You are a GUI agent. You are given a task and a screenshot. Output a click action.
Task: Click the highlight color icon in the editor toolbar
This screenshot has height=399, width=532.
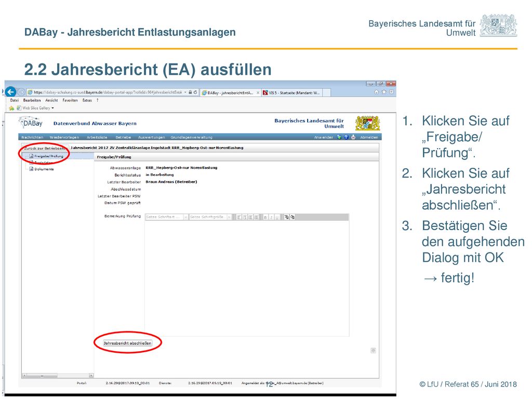(292, 217)
